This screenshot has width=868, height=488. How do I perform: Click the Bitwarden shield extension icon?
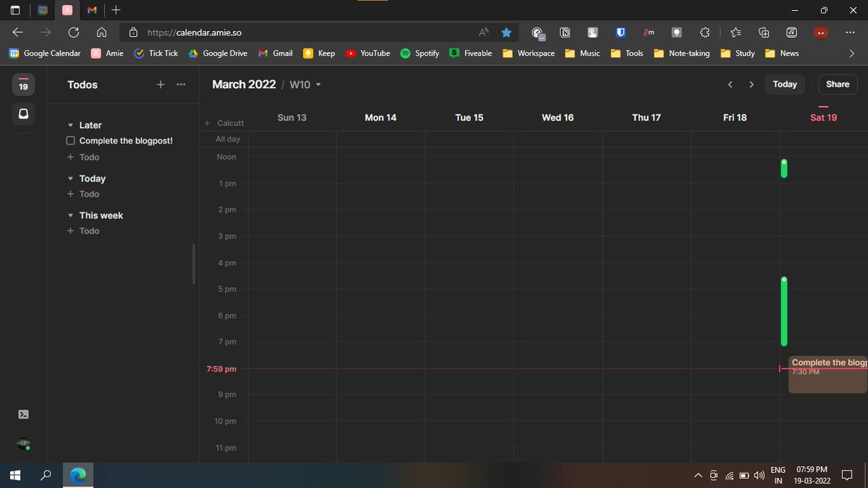pos(621,33)
